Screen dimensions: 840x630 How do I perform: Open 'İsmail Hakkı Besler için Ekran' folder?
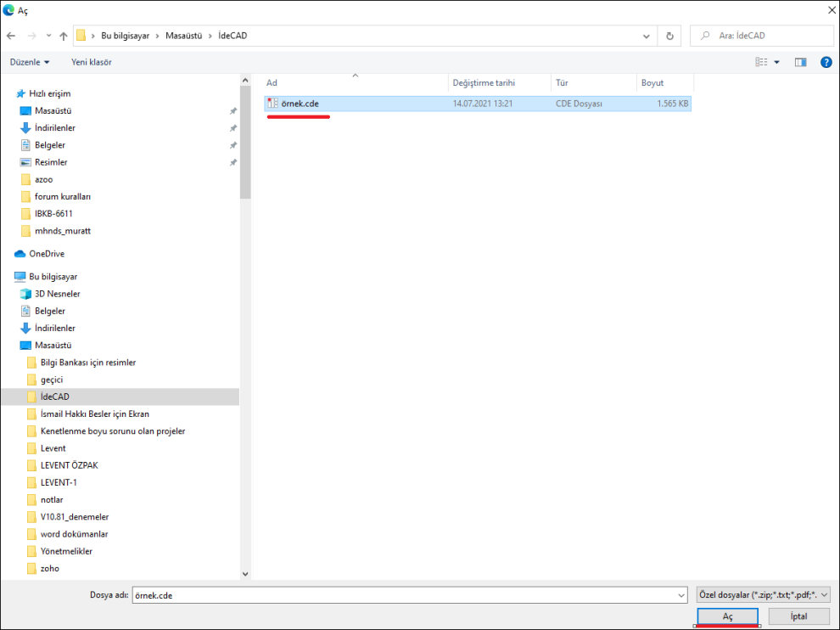[95, 414]
